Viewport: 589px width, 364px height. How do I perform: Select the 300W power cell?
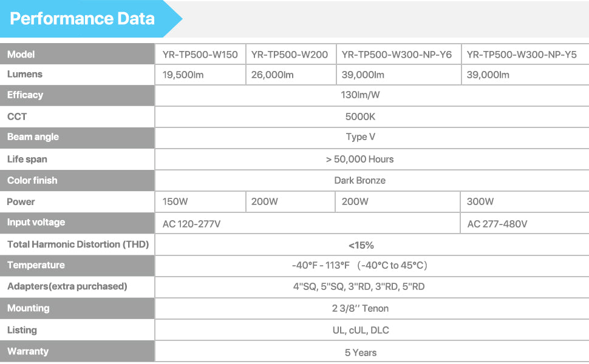pyautogui.click(x=480, y=201)
